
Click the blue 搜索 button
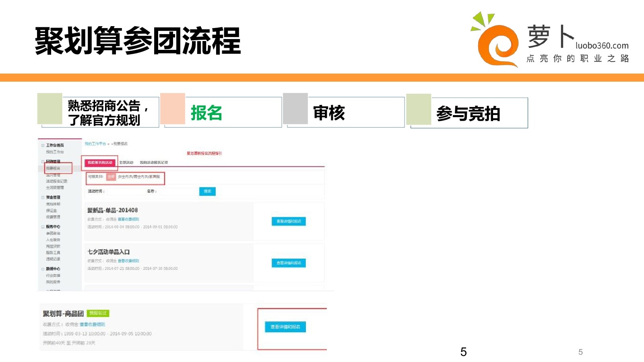click(207, 191)
